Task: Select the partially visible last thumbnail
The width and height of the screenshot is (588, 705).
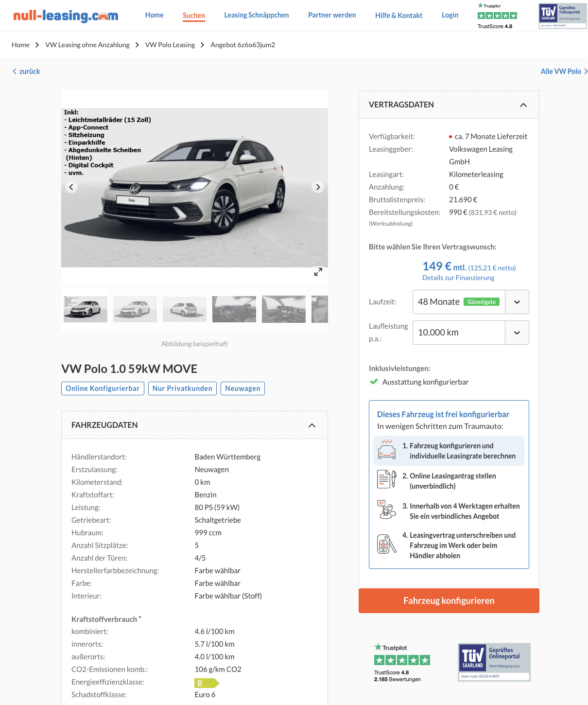Action: click(320, 309)
